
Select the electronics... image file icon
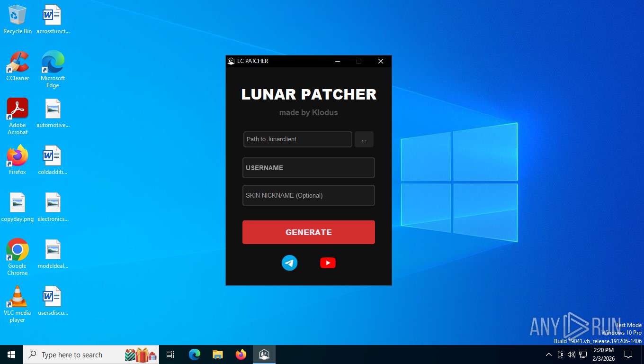53,208
